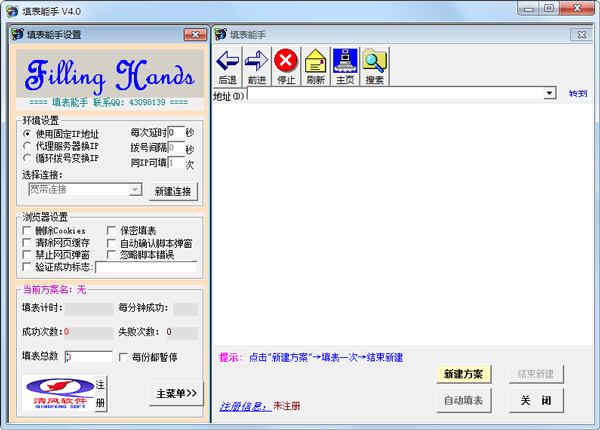The height and width of the screenshot is (430, 600).
Task: Click the Qingfeng Soft logo image
Action: [59, 393]
